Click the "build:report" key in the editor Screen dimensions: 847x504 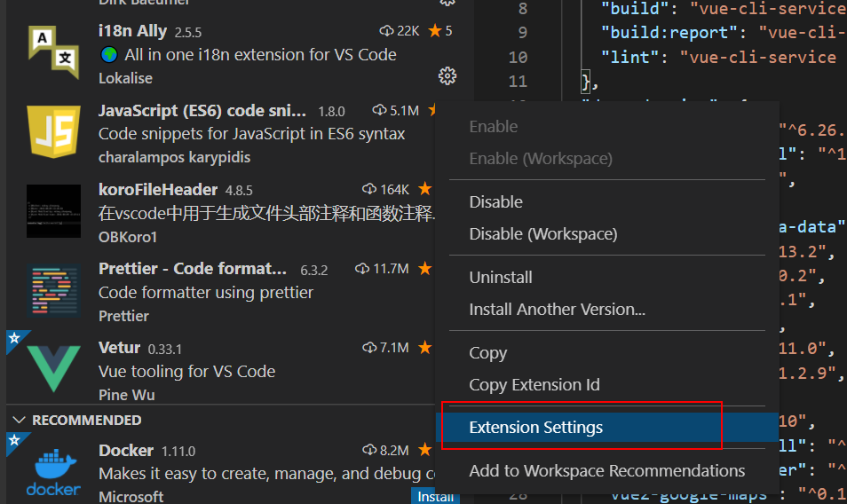[x=669, y=32]
